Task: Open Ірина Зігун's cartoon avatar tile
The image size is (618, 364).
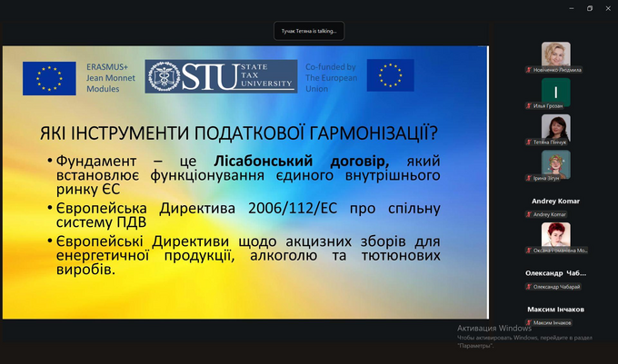Action: pos(555,164)
